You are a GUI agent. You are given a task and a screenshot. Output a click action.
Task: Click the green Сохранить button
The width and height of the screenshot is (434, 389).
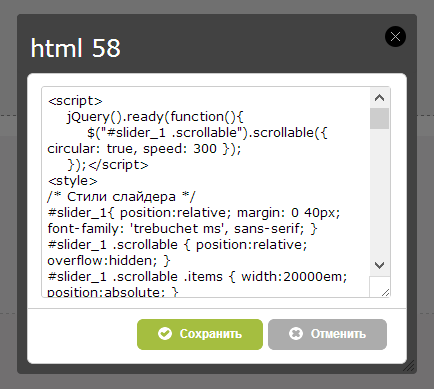[x=200, y=334]
